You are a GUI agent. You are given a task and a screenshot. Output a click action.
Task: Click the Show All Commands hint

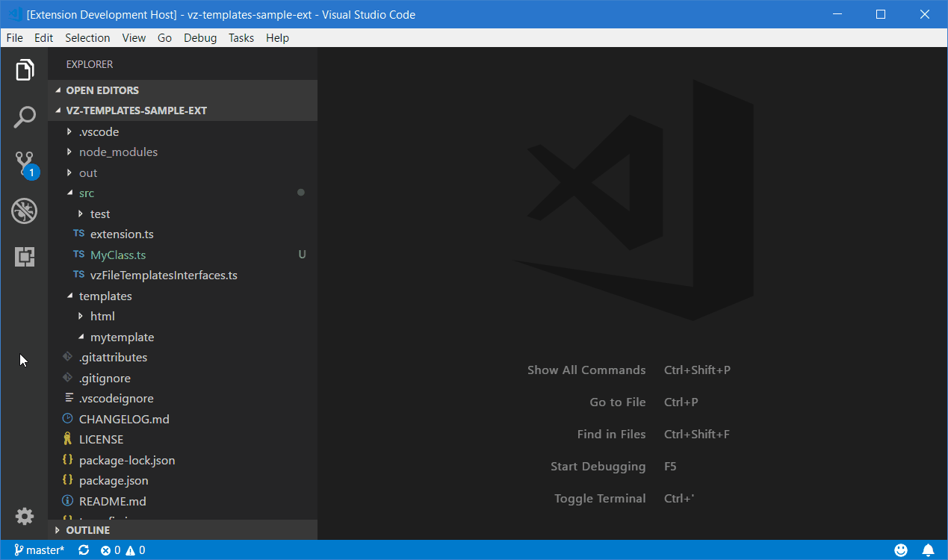[x=586, y=370]
